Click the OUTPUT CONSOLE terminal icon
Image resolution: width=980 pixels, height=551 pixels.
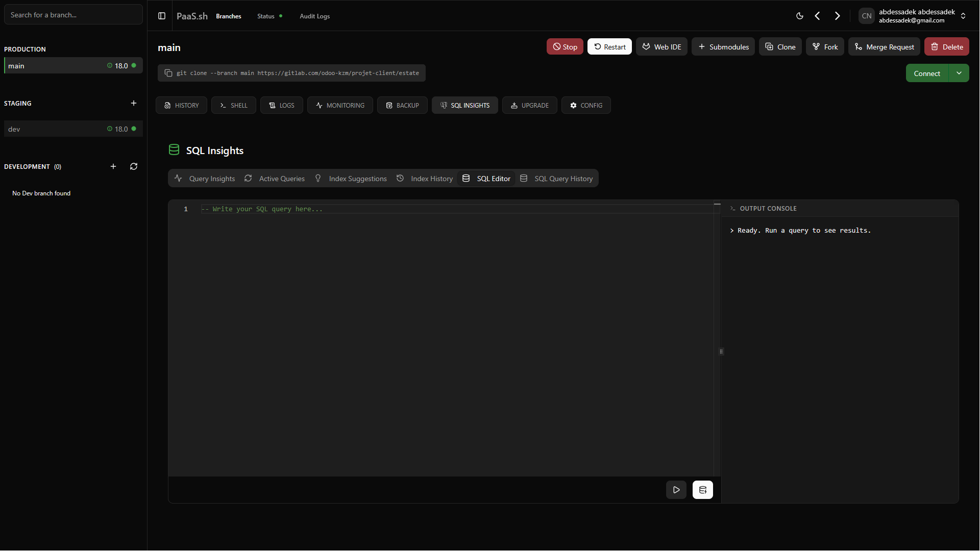(733, 208)
